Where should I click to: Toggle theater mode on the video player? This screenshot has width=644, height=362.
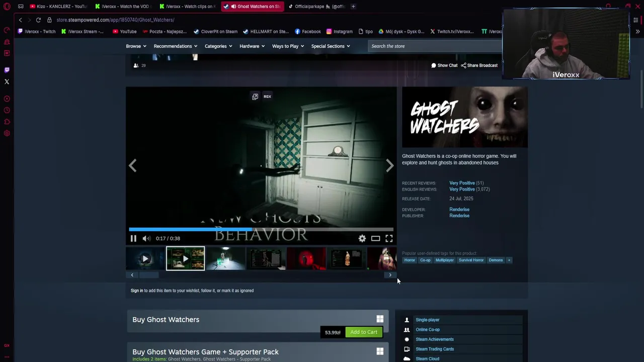375,238
